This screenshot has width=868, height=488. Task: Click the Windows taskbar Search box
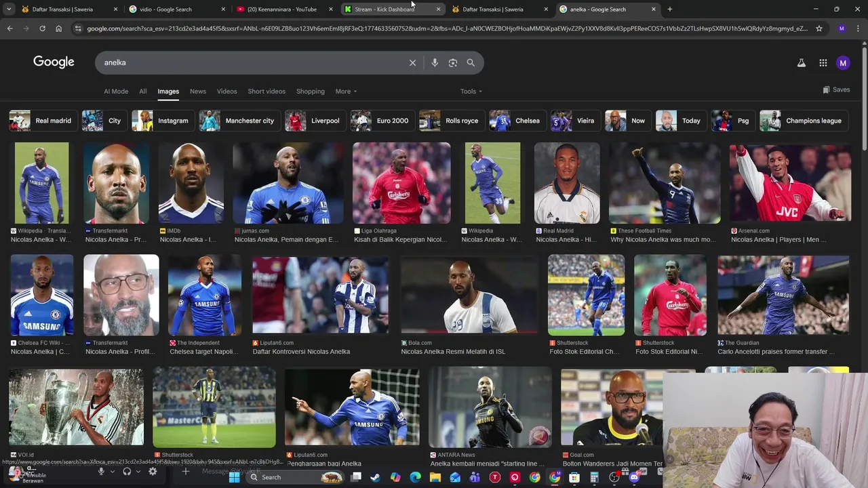[296, 477]
